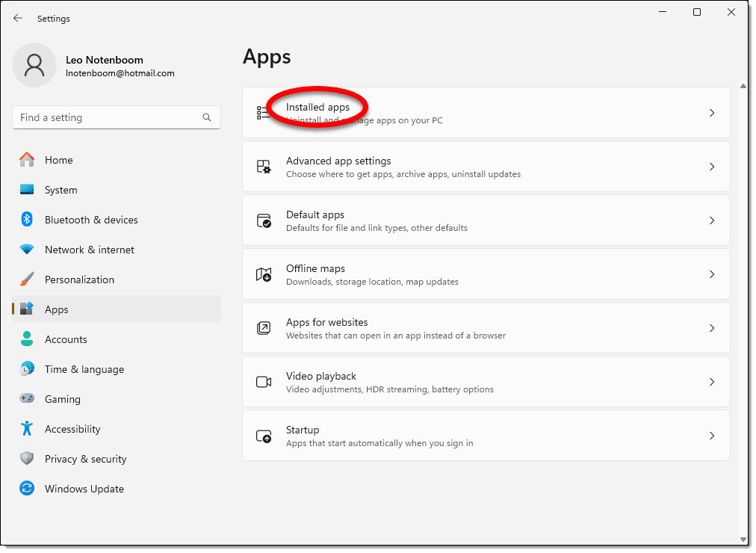Expand the Startup row chevron

(x=711, y=436)
